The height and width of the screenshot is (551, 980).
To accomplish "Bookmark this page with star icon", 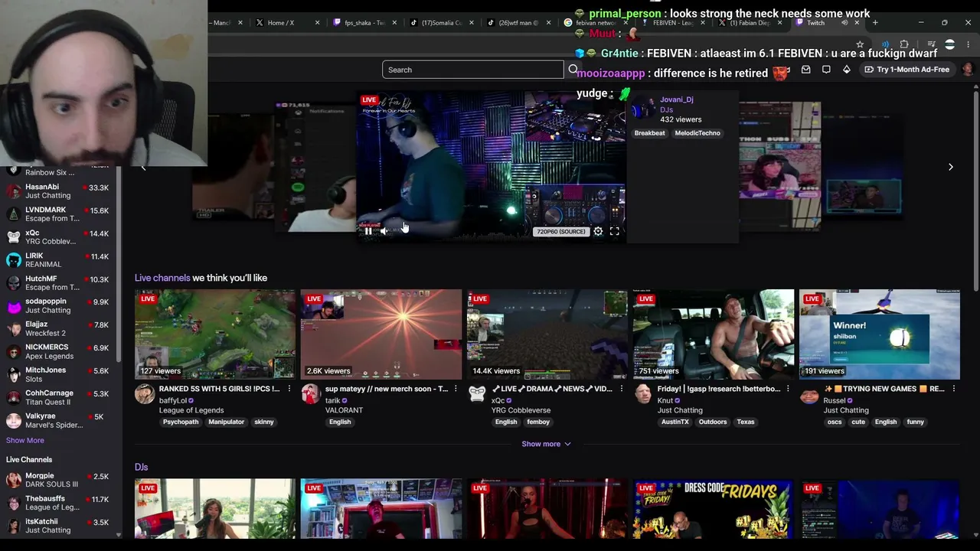I will point(860,44).
